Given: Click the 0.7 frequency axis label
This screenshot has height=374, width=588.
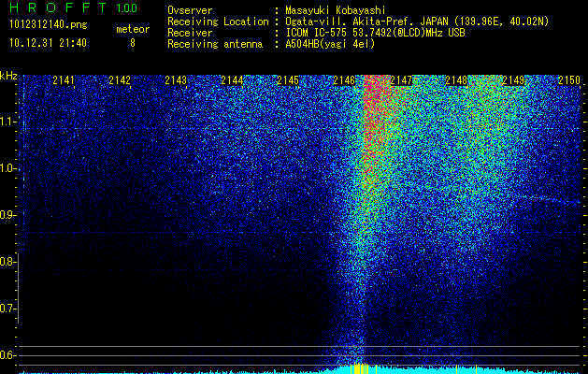Looking at the screenshot, I should click(x=7, y=309).
